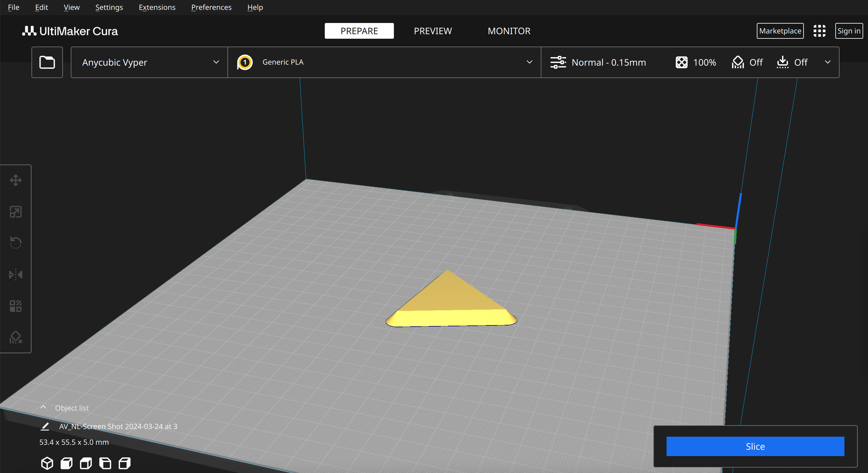This screenshot has height=473, width=868.
Task: Select the Mirror tool
Action: pos(16,275)
